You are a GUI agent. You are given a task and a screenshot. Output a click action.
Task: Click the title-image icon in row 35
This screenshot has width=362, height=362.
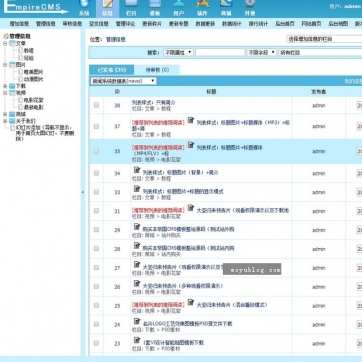click(191, 145)
